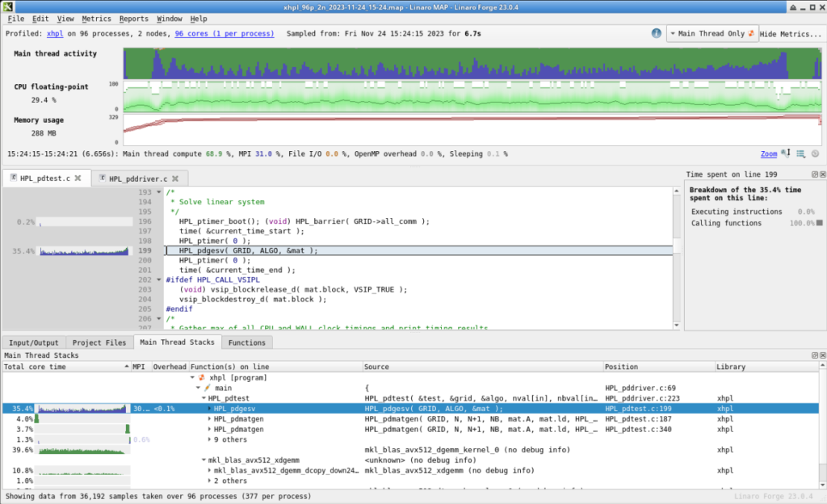The height and width of the screenshot is (504, 827).
Task: Select the HPL_pdtest.c source tab
Action: (46, 178)
